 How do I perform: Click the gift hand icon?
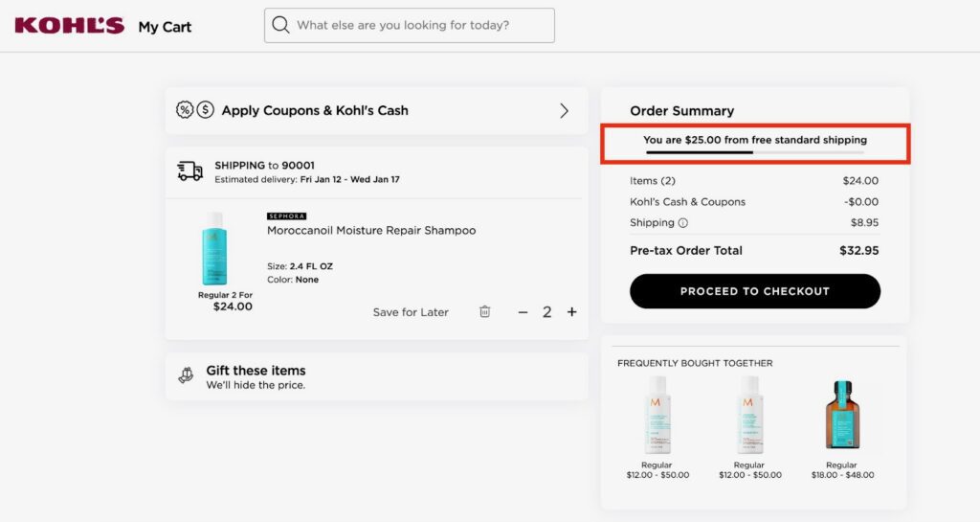coord(186,376)
